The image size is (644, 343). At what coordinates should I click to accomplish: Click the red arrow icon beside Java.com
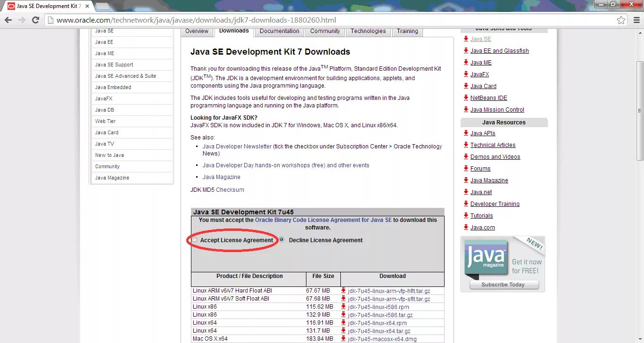tap(466, 227)
